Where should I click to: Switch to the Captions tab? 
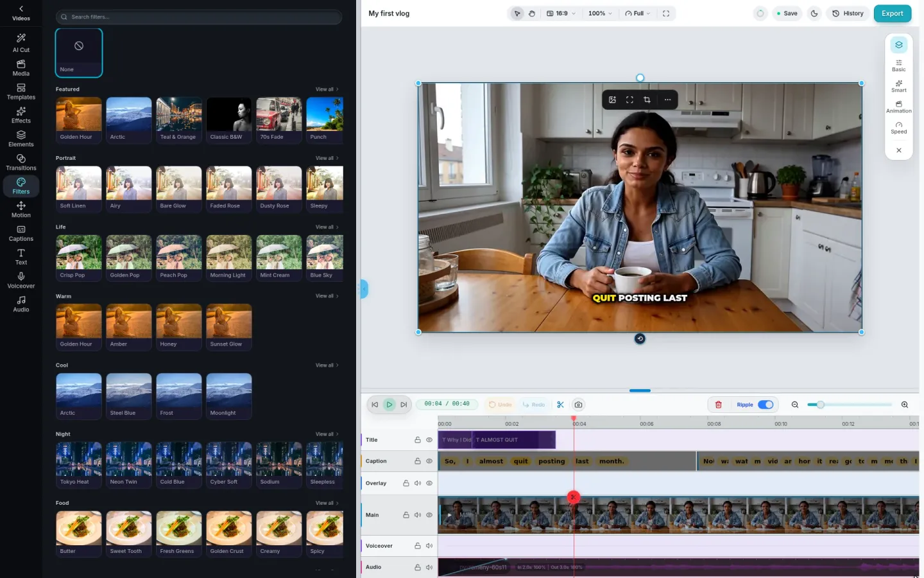[21, 233]
